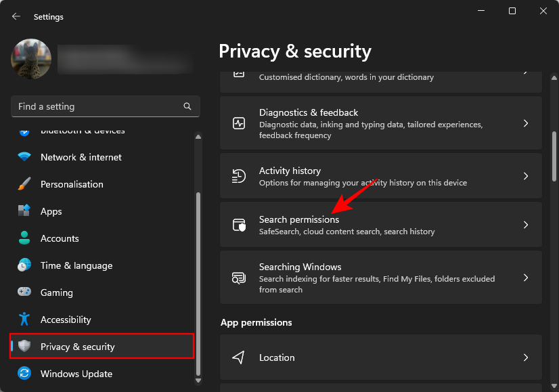The image size is (559, 392).
Task: Open Search permissions settings
Action: (x=381, y=225)
